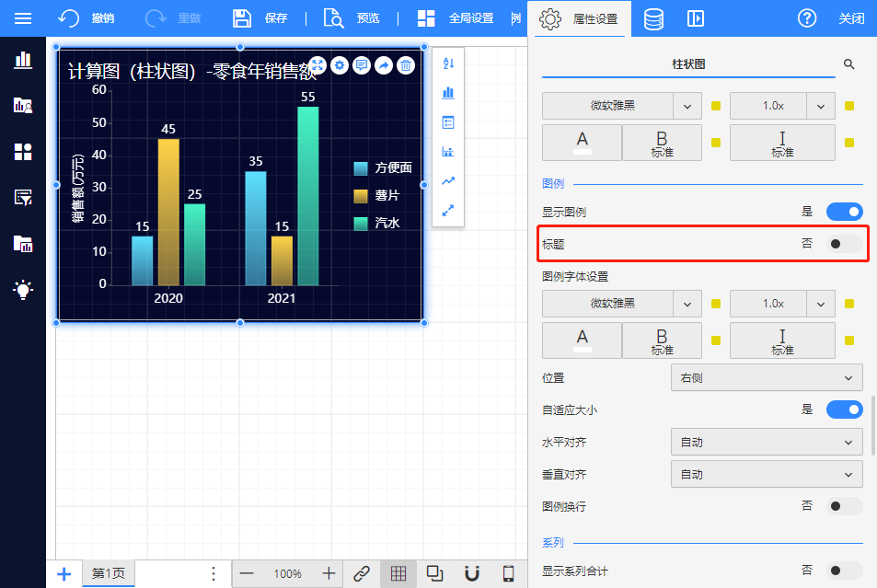This screenshot has width=877, height=588.
Task: Open the 位置 dropdown showing 右侧
Action: 767,377
